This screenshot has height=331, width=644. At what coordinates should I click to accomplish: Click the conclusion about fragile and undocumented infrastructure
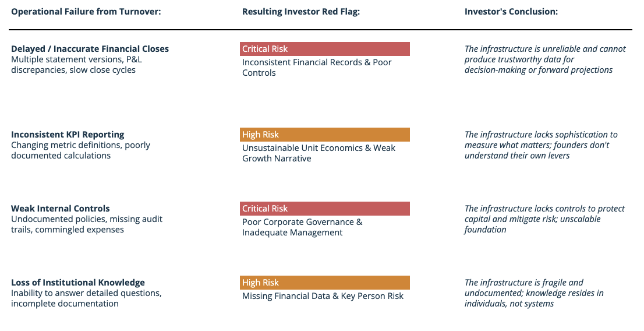pos(534,293)
